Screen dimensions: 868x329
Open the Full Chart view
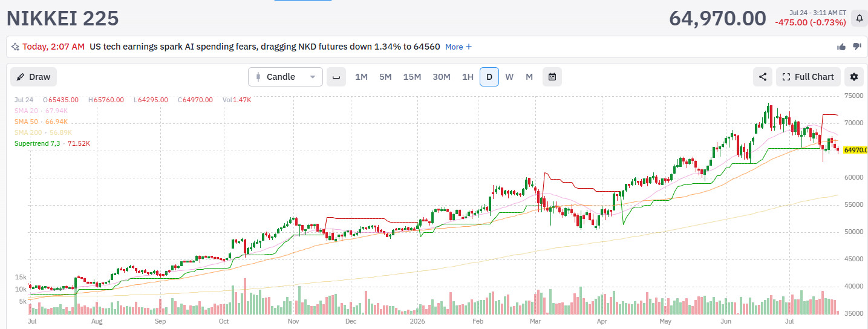(808, 77)
